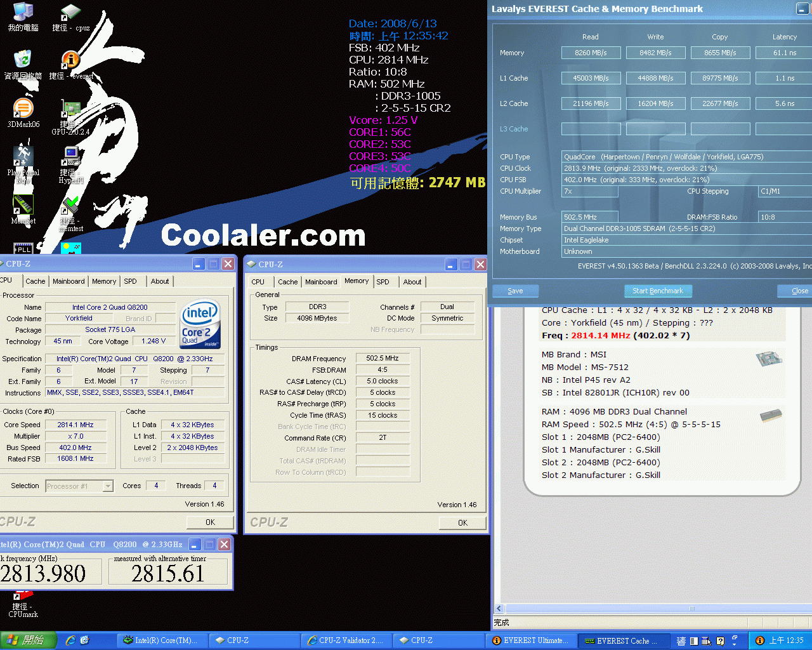
Task: Click the Memory Latency 61.1 ns field
Action: 784,53
